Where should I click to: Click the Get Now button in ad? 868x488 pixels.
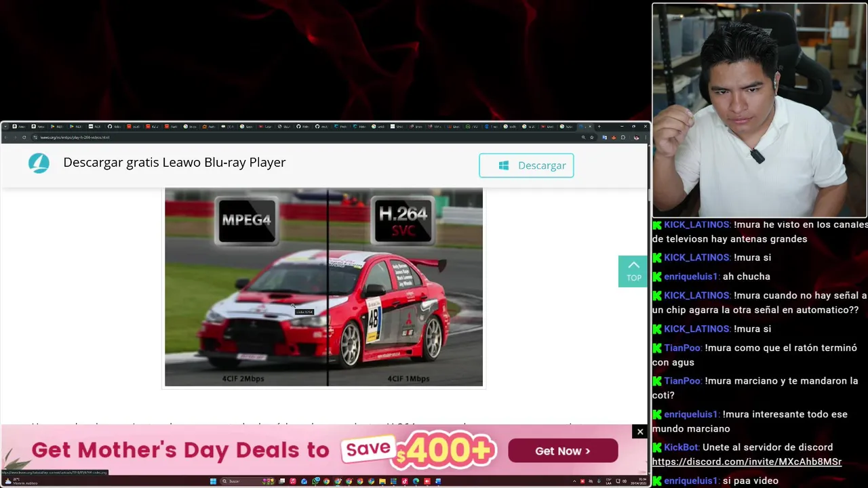(x=563, y=451)
